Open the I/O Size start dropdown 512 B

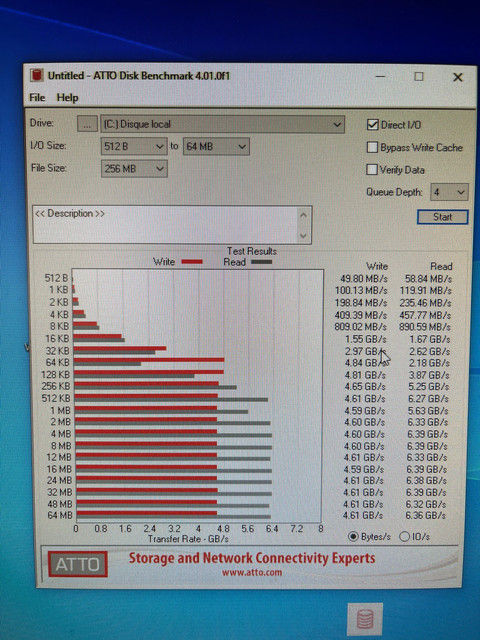pos(134,146)
